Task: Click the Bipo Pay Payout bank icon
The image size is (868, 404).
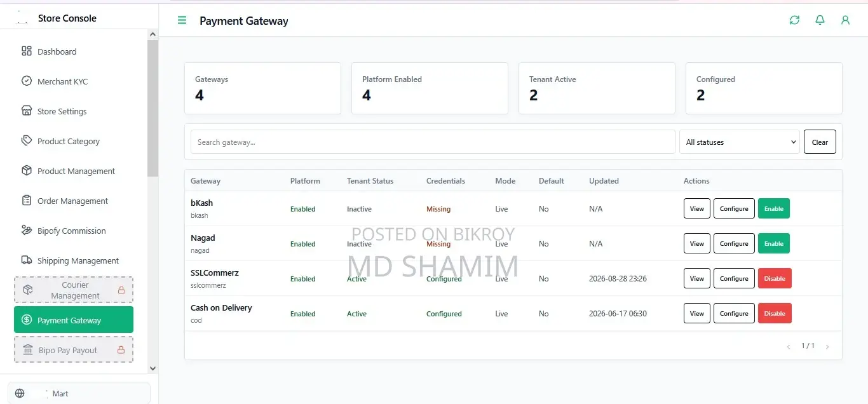Action: 27,350
